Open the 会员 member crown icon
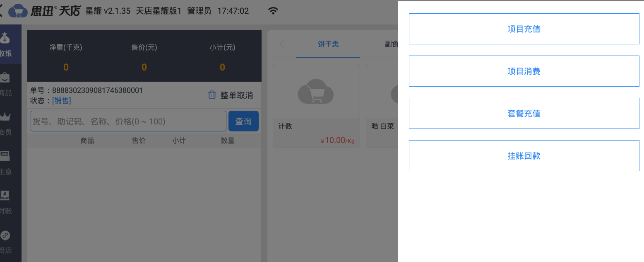This screenshot has width=644, height=262. 5,117
